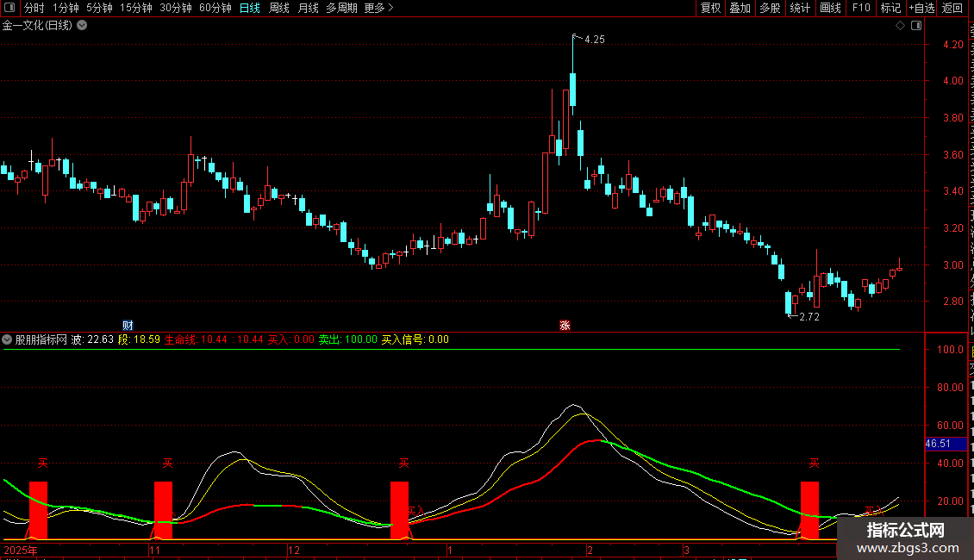Click the red 涨 marker icon
This screenshot has height=560, width=974.
(565, 325)
